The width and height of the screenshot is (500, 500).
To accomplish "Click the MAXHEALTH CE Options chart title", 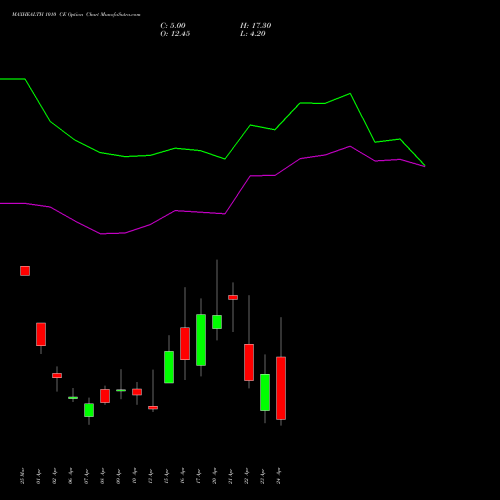I will [x=76, y=15].
